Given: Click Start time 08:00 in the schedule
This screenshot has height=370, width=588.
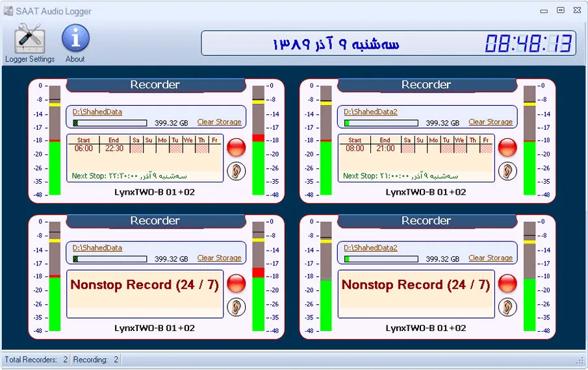Looking at the screenshot, I should click(x=355, y=148).
